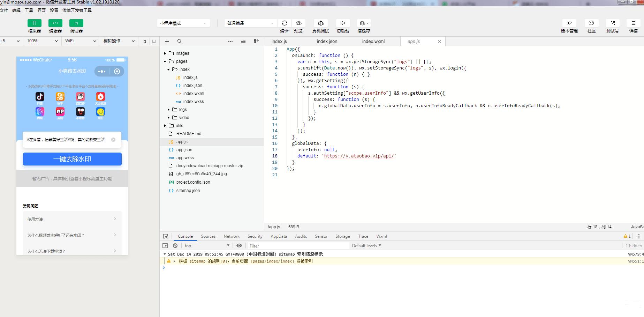644x317 pixels.
Task: Click the inspect element icon in devtools
Action: coord(166,236)
